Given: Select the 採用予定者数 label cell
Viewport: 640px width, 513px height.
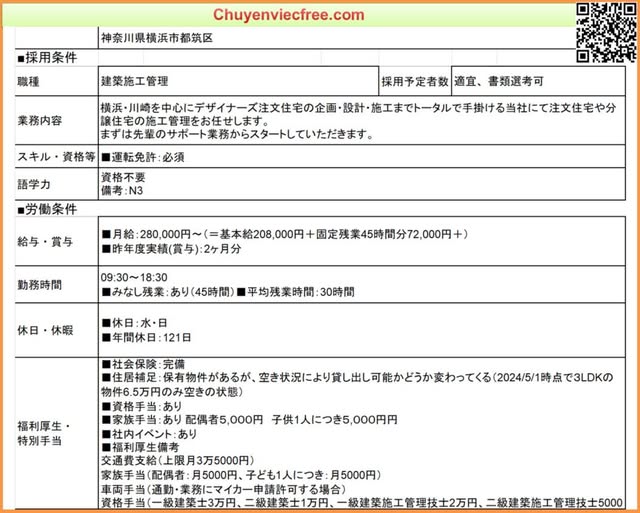Looking at the screenshot, I should tap(414, 80).
